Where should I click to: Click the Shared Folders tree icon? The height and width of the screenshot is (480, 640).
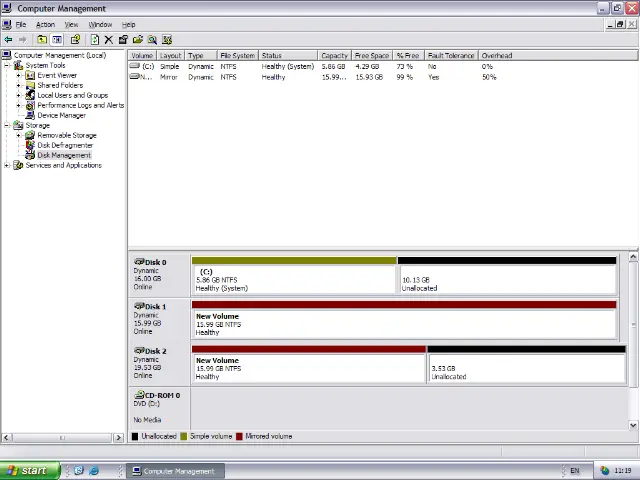coord(30,85)
